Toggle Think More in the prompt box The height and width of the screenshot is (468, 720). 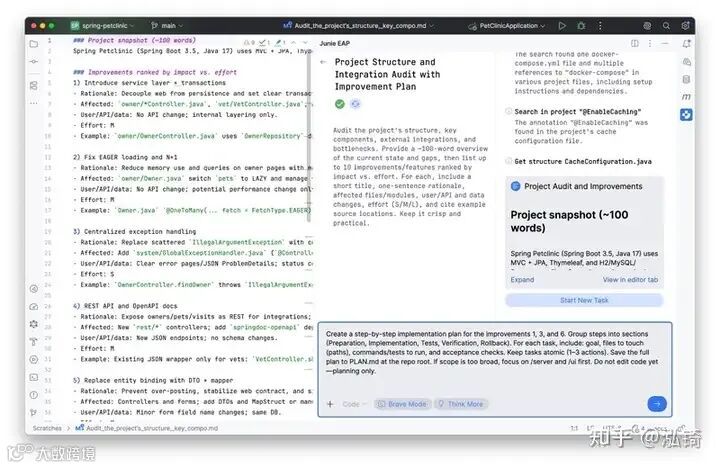click(x=461, y=404)
